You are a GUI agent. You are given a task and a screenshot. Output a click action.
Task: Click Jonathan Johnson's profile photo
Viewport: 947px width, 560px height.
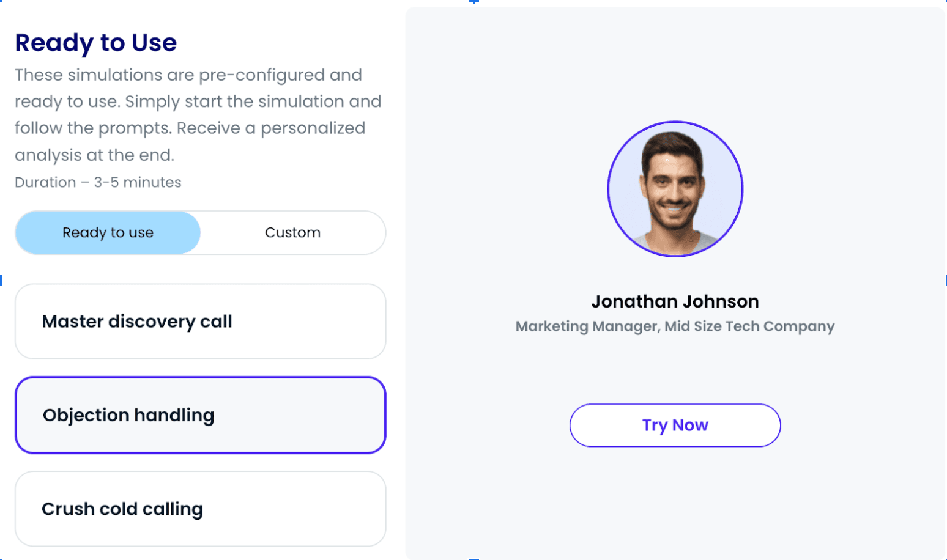click(x=675, y=190)
